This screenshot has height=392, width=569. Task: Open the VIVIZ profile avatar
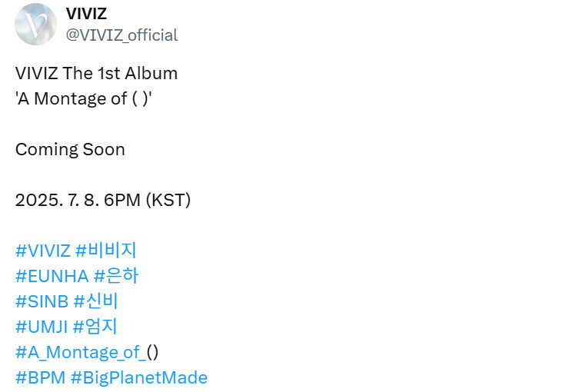coord(35,25)
